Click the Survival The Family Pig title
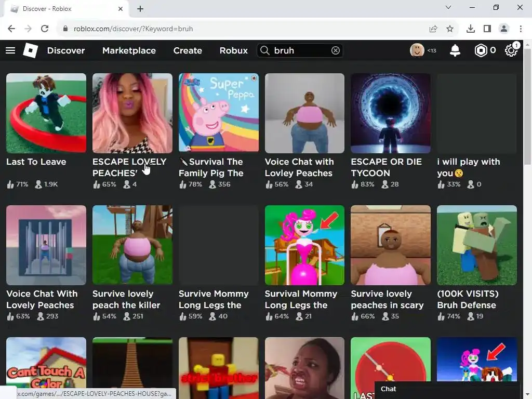532x399 pixels. pos(211,167)
